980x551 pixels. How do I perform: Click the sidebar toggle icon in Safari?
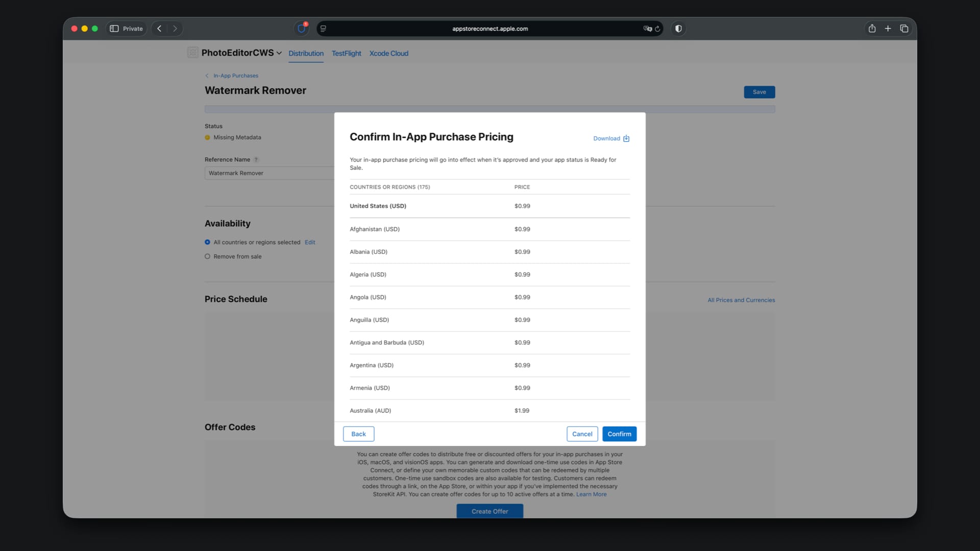pyautogui.click(x=114, y=29)
